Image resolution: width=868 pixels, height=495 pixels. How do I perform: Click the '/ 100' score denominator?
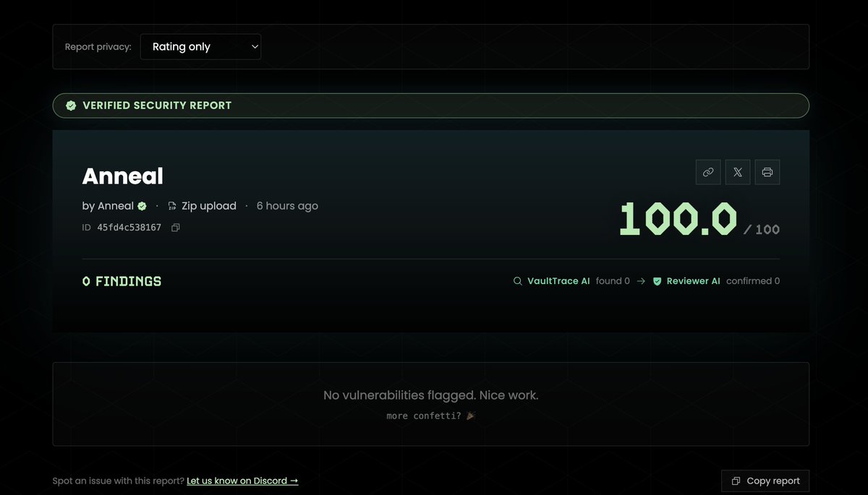click(762, 230)
